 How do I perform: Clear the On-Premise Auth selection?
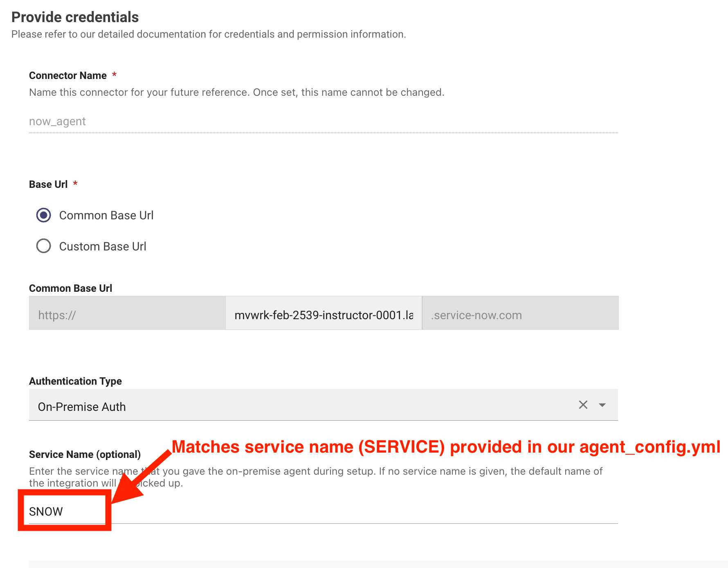(x=582, y=405)
